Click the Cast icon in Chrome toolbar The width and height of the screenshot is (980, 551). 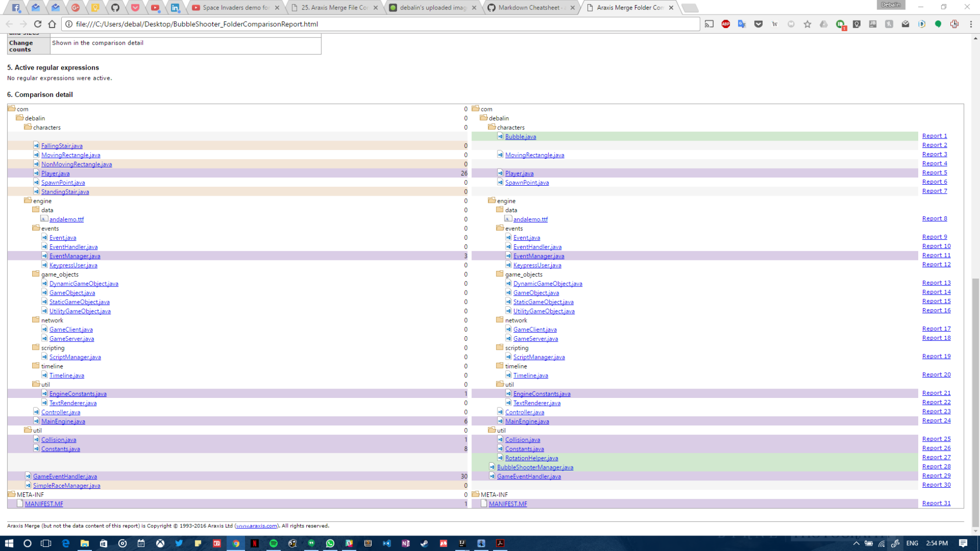click(x=709, y=24)
